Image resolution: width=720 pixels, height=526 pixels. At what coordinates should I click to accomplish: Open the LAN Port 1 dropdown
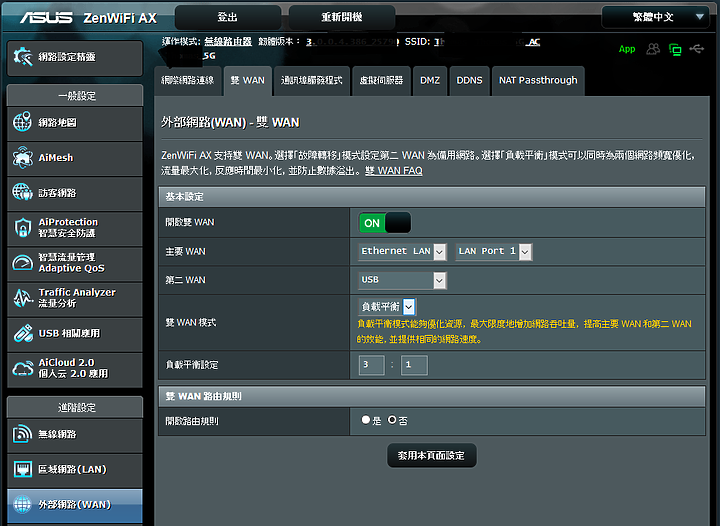494,252
